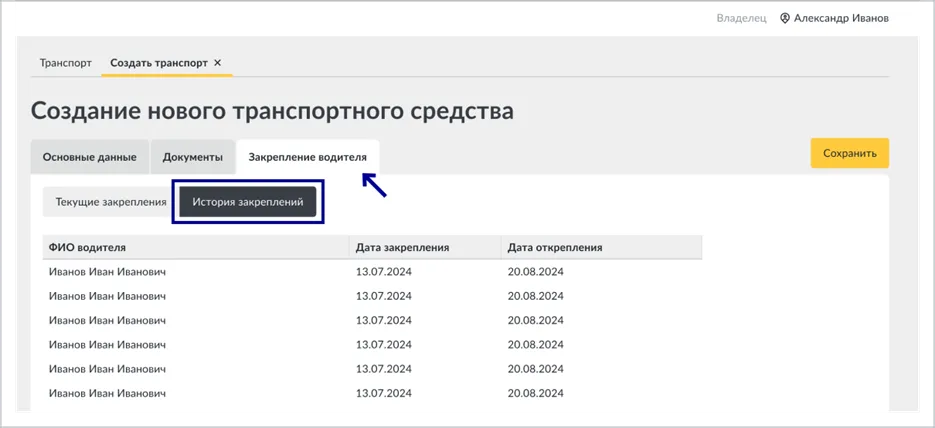Image resolution: width=935 pixels, height=428 pixels.
Task: Click the Дата закрепления column header
Action: coord(425,247)
